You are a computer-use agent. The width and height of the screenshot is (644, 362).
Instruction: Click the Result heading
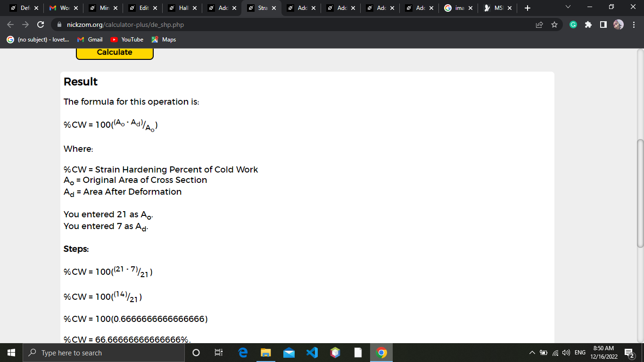pos(81,82)
